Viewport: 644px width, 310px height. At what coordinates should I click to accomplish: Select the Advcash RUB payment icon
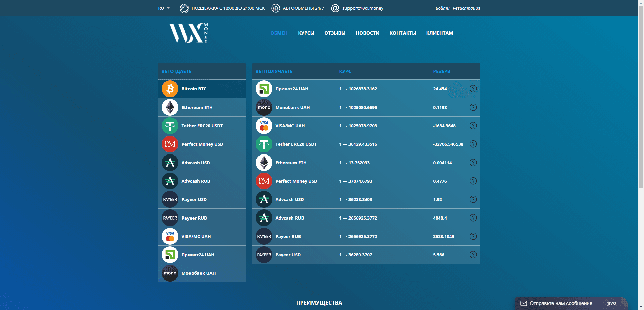click(170, 181)
